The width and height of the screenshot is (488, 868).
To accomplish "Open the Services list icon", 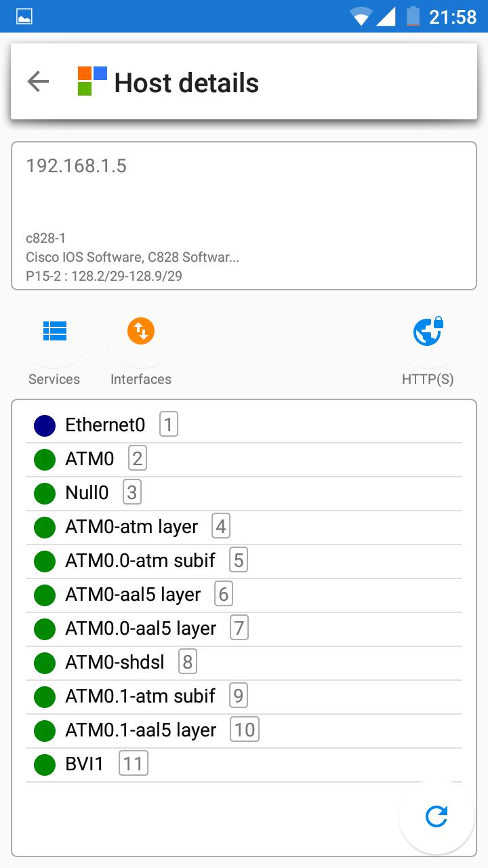I will pos(54,331).
